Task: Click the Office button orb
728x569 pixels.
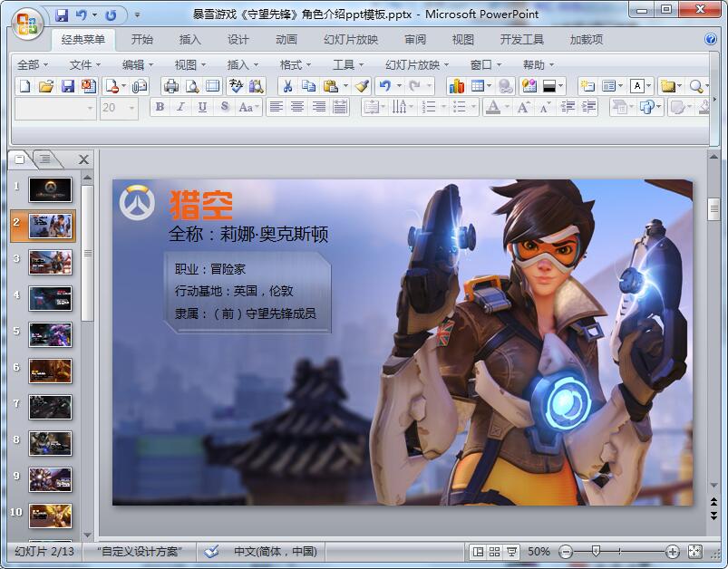Action: pos(27,23)
